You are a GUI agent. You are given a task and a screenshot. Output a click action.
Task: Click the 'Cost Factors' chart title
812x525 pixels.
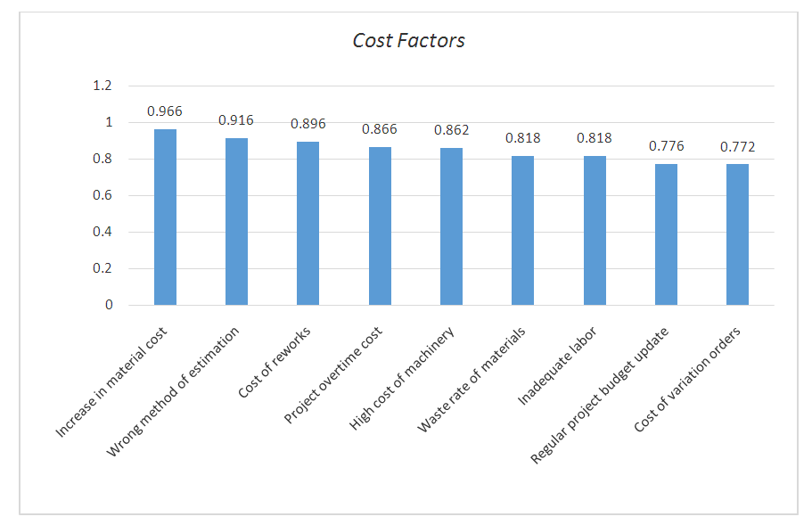[x=408, y=40]
